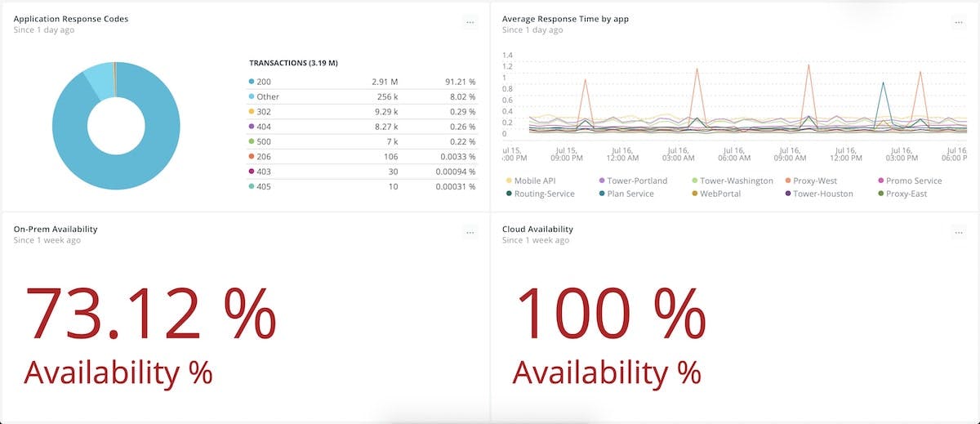This screenshot has height=424, width=980.
Task: Toggle Promo Service series in legend
Action: coord(909,181)
